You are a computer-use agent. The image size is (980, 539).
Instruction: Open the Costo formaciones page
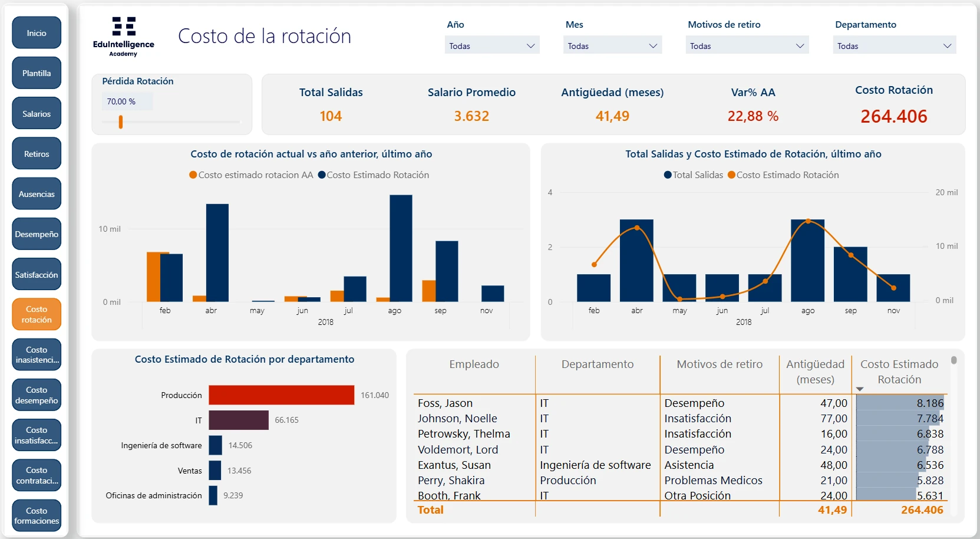(x=37, y=515)
